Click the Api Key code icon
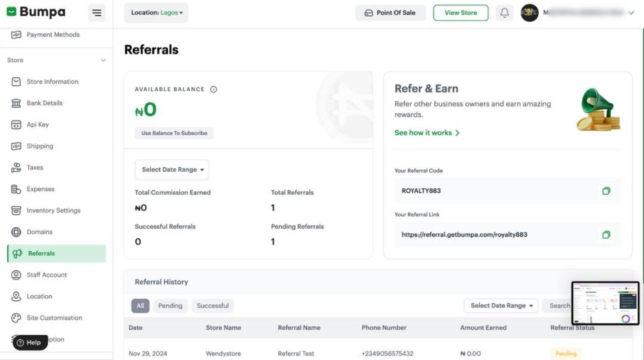Image resolution: width=644 pixels, height=360 pixels. pyautogui.click(x=16, y=125)
